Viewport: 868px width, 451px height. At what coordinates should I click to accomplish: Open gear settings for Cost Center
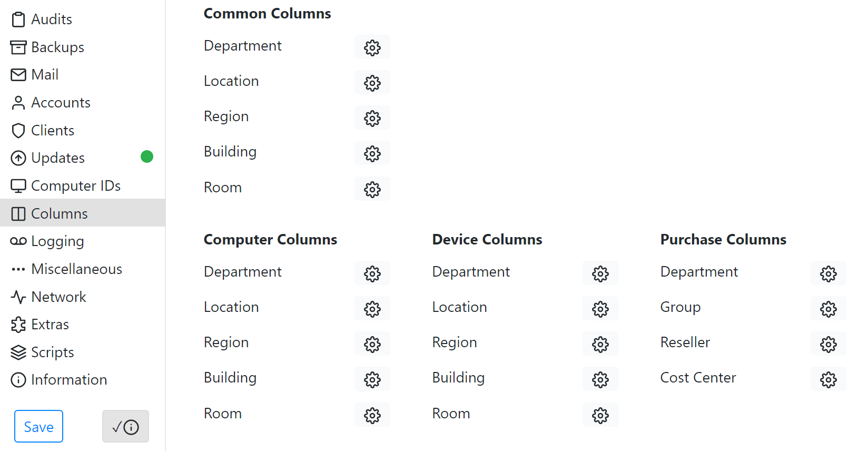click(x=828, y=379)
